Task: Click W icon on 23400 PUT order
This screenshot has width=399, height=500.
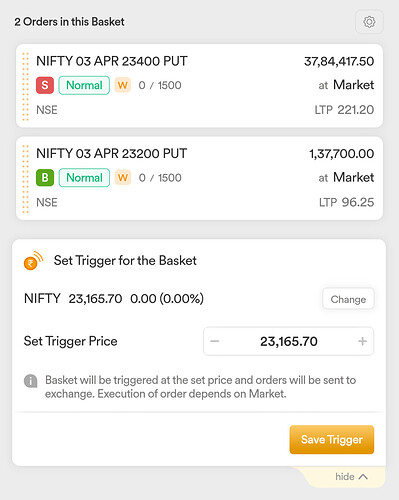Action: 123,85
